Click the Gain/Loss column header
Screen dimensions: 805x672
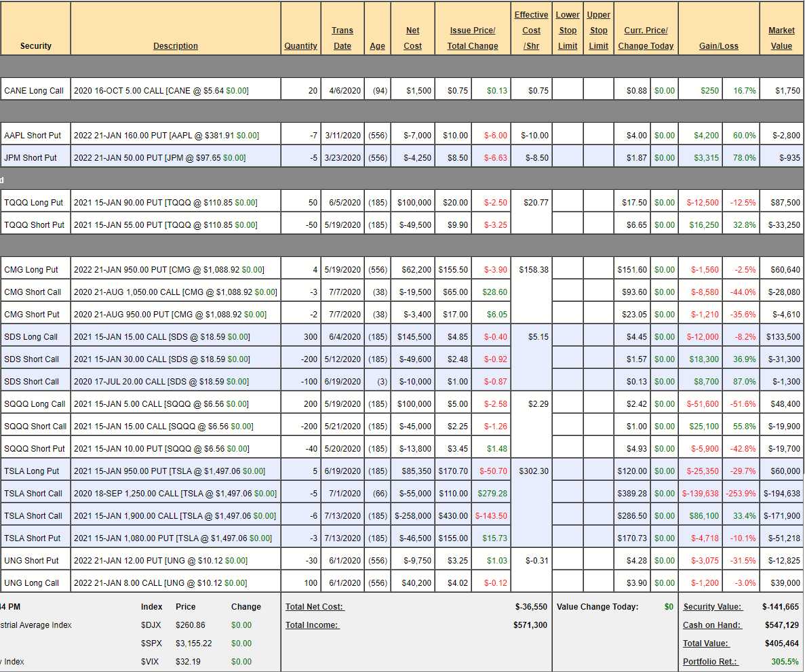click(718, 46)
